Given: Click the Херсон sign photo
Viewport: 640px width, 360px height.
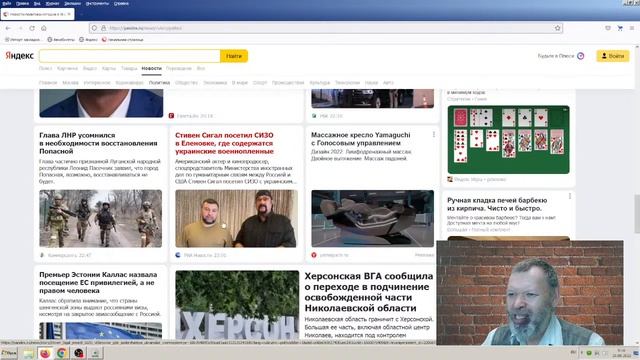Looking at the screenshot, I should tap(237, 305).
